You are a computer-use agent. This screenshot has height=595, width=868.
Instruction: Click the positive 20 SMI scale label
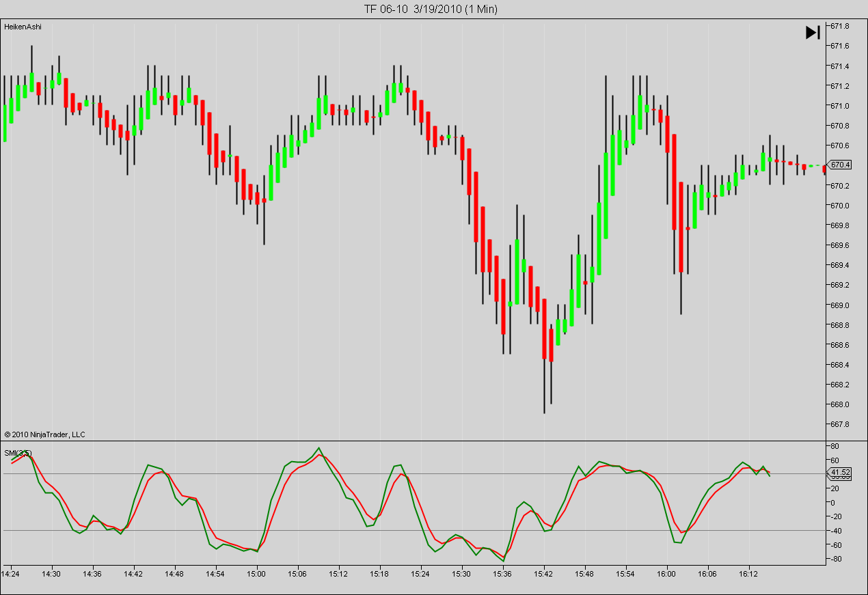coord(835,488)
